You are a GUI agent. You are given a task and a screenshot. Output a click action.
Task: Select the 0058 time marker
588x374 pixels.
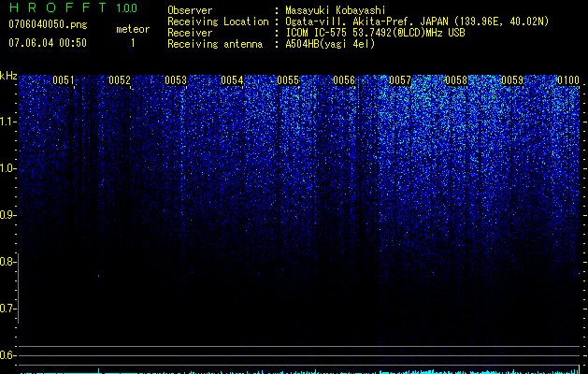tap(456, 80)
